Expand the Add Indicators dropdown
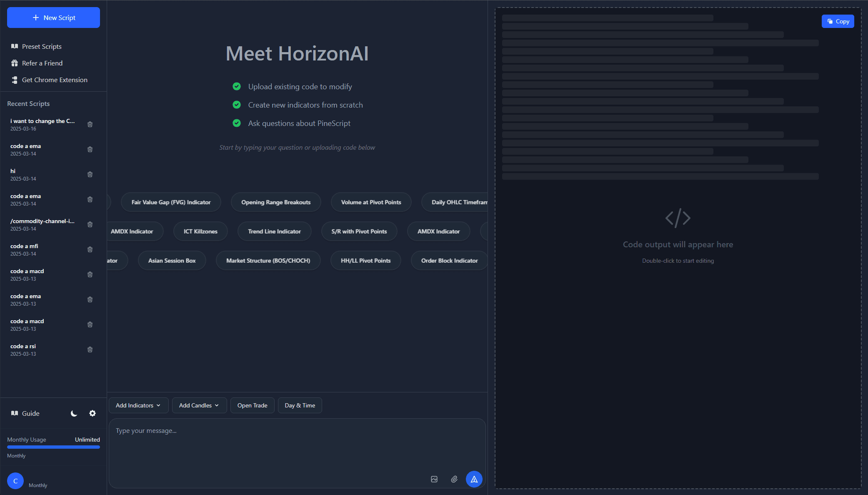The width and height of the screenshot is (868, 495). pyautogui.click(x=138, y=405)
